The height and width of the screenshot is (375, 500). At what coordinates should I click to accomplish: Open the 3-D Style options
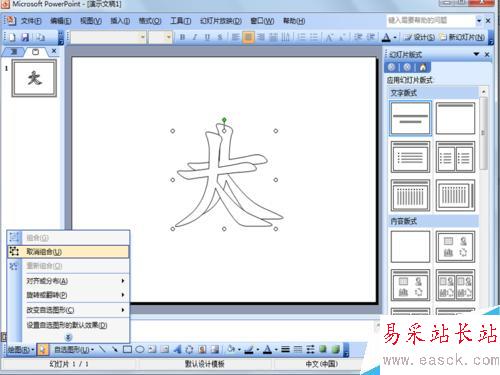(x=336, y=349)
